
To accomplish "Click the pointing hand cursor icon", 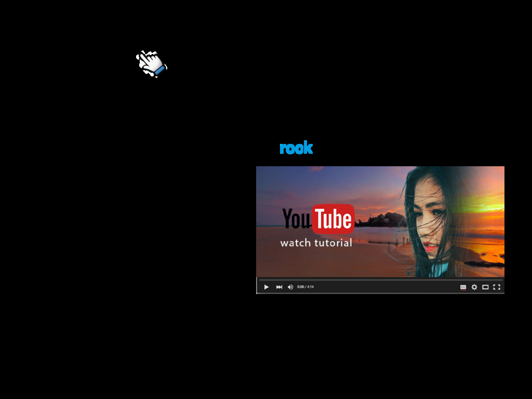I will click(x=151, y=63).
